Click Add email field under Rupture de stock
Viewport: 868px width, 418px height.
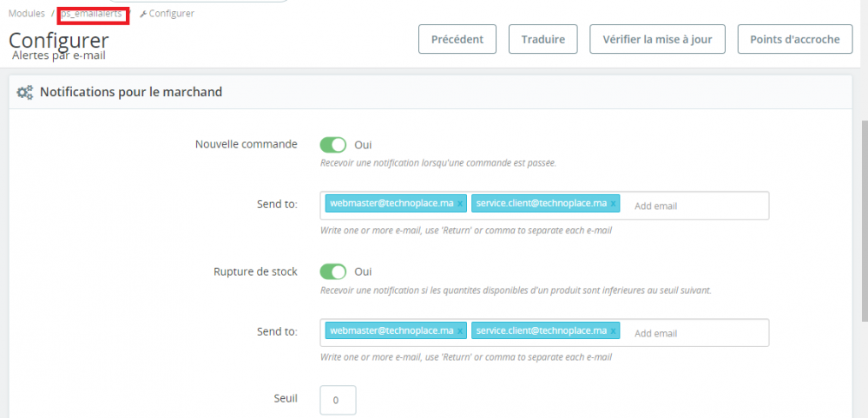coord(656,333)
